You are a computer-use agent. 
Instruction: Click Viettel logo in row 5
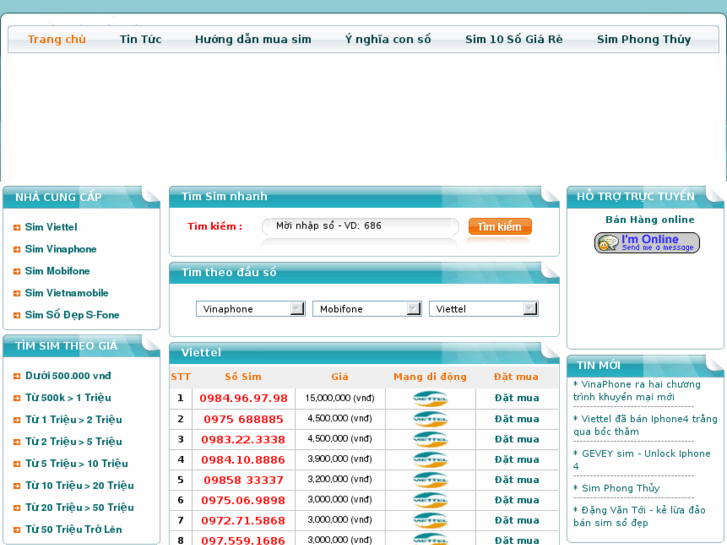coord(430,480)
